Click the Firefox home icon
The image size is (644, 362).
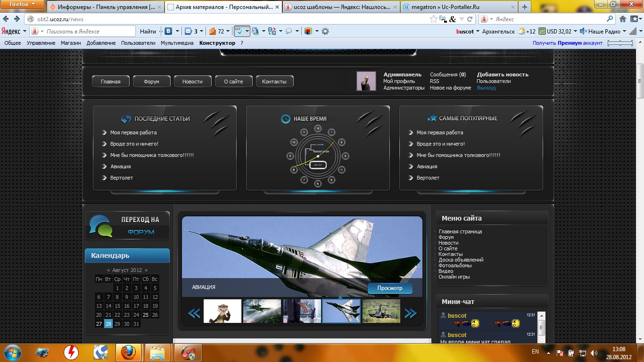(x=623, y=19)
